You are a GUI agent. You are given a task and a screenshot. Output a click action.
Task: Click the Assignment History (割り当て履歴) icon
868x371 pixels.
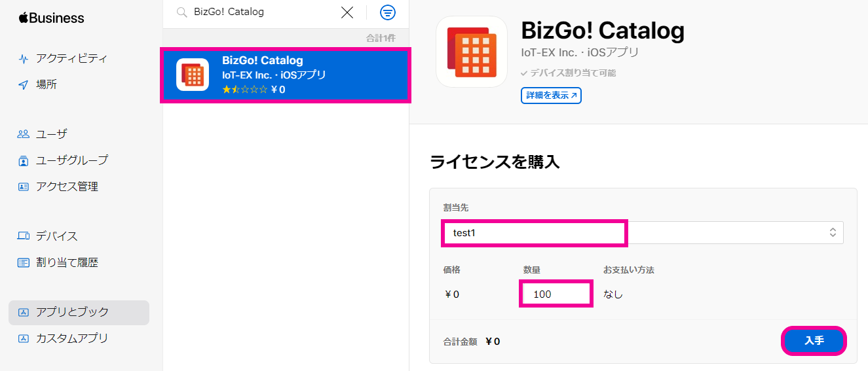[24, 263]
